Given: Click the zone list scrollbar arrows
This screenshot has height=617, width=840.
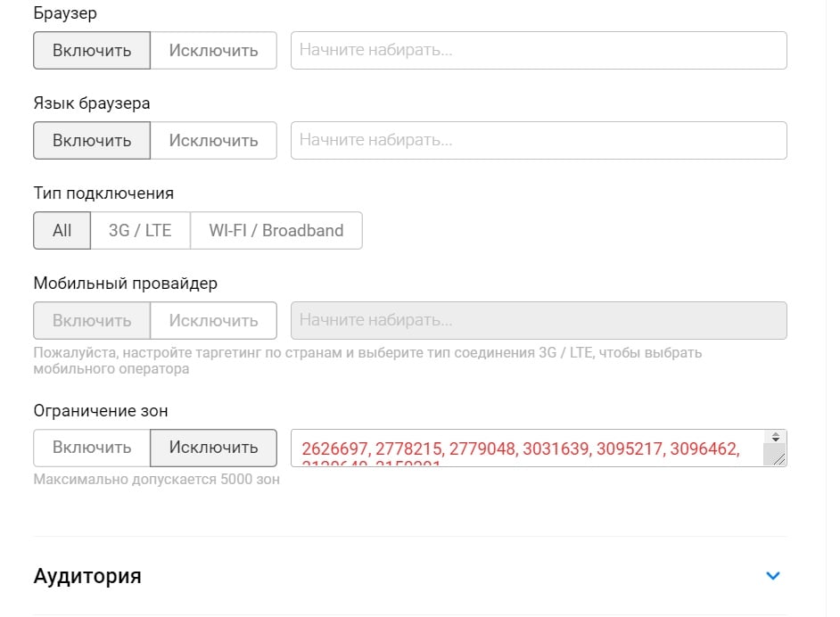Looking at the screenshot, I should pyautogui.click(x=775, y=437).
